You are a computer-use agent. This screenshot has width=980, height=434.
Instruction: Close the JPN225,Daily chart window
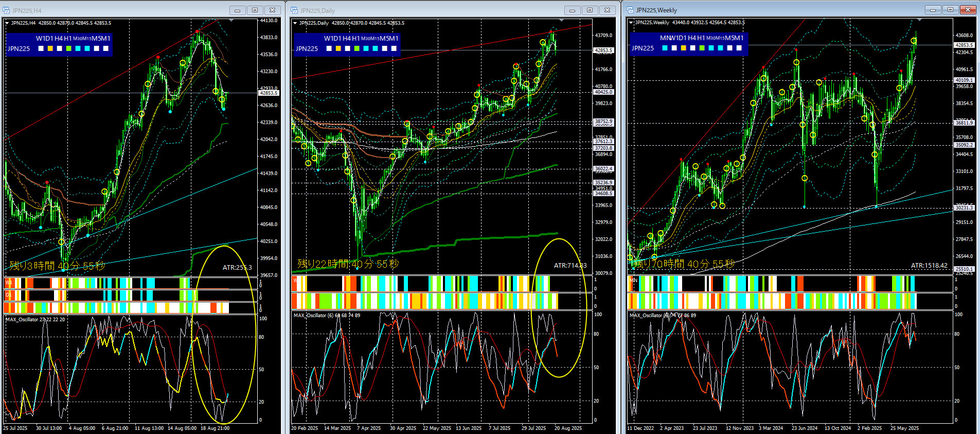[607, 10]
